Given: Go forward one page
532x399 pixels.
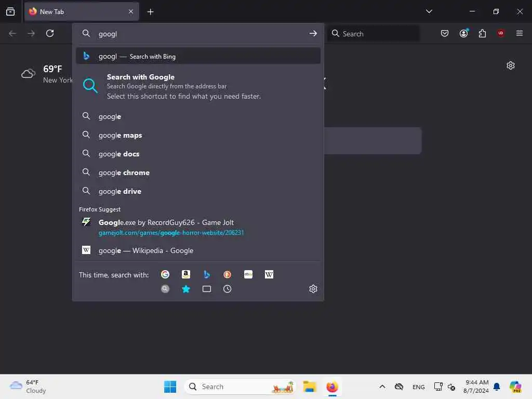Looking at the screenshot, I should coord(31,33).
